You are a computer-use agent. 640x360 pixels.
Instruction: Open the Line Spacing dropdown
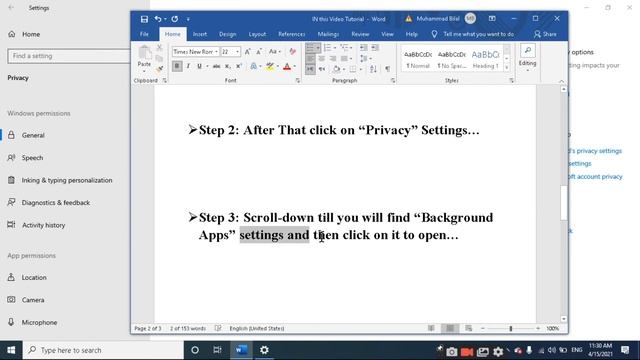365,59
